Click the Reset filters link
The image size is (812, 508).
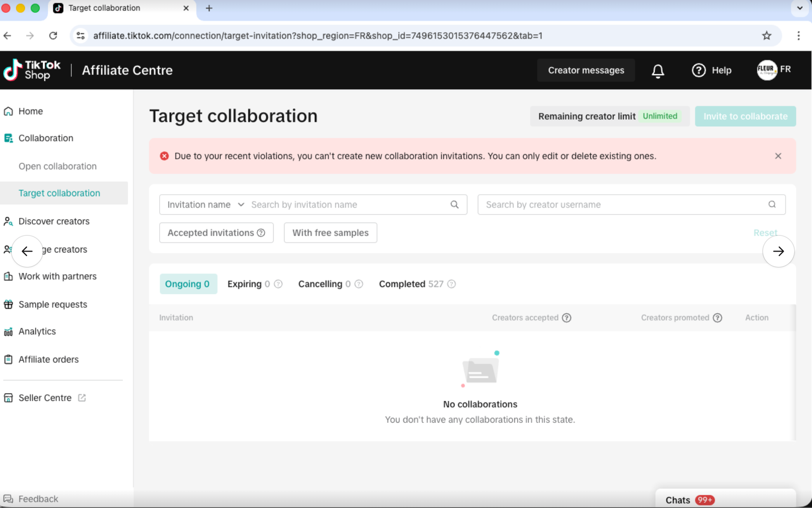tap(765, 233)
